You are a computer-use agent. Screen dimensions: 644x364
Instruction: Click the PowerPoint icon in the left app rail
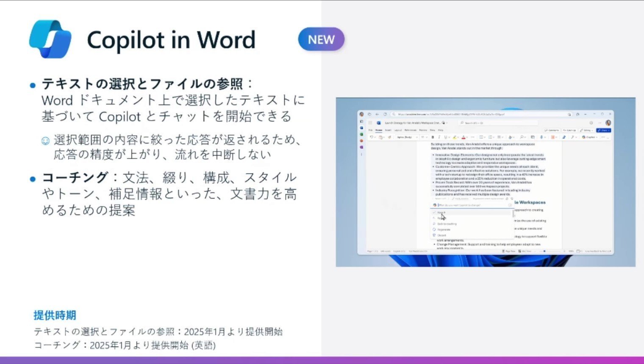click(361, 140)
